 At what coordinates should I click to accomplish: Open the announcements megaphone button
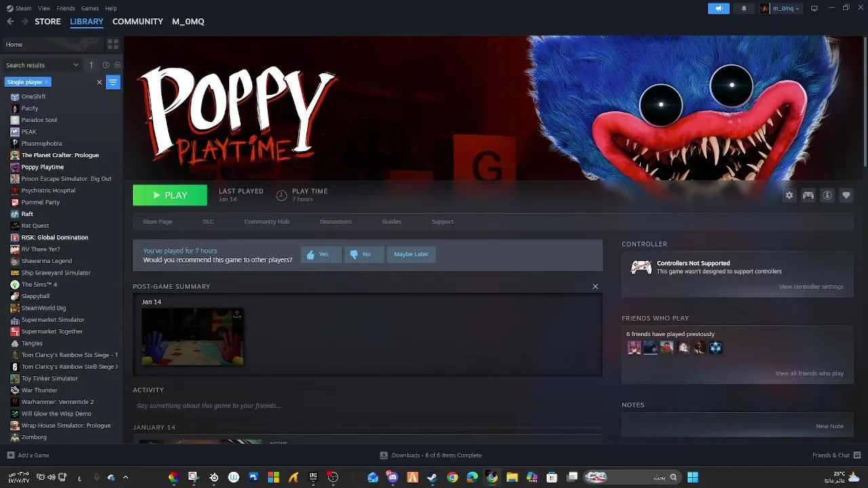point(719,8)
